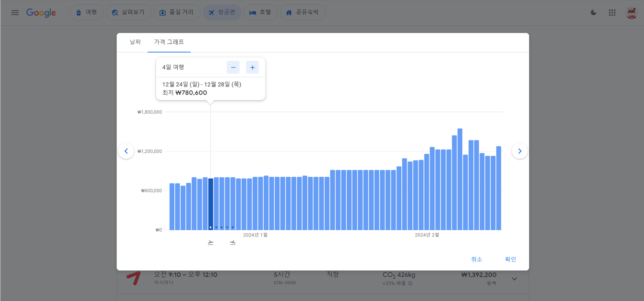Click the 2024년 1월 axis label
The height and width of the screenshot is (301, 644).
coord(255,235)
